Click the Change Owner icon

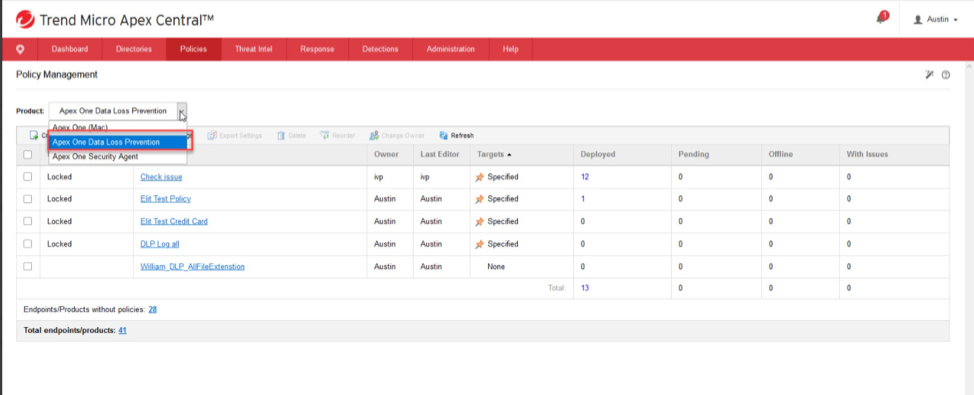(x=374, y=135)
